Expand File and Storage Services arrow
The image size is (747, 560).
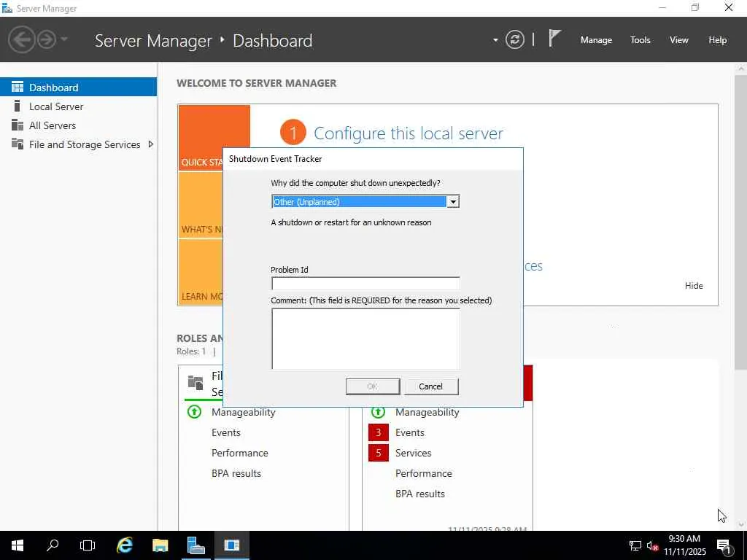[150, 144]
